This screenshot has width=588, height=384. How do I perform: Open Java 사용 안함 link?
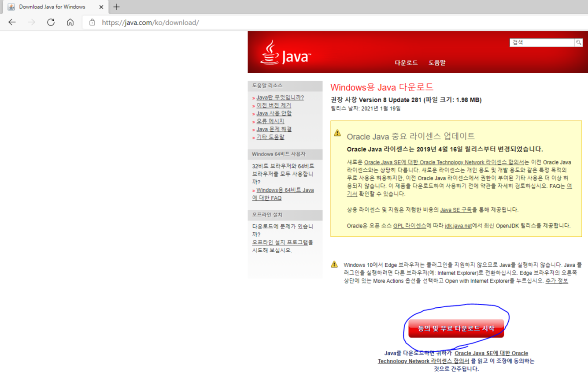click(274, 113)
